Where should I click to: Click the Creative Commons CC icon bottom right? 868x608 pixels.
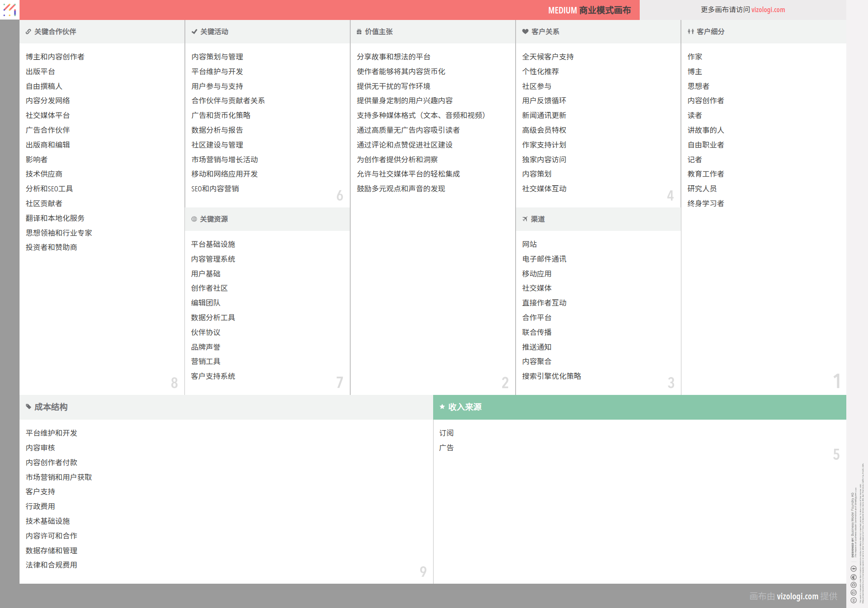coord(854,599)
